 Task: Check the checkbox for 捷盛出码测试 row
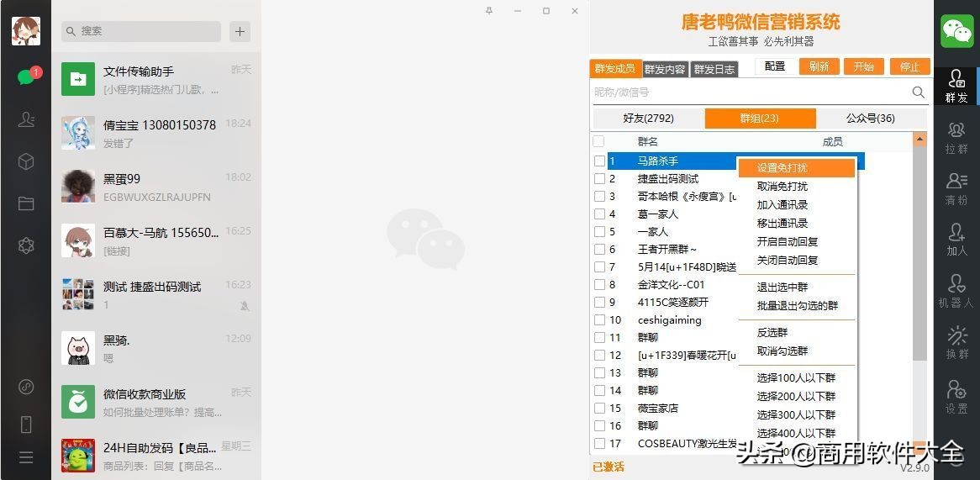click(x=599, y=179)
